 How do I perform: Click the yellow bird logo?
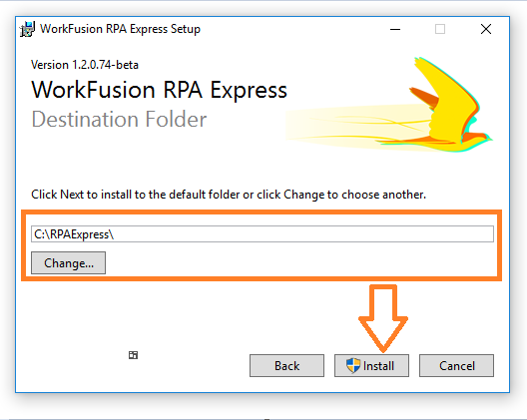point(449,105)
